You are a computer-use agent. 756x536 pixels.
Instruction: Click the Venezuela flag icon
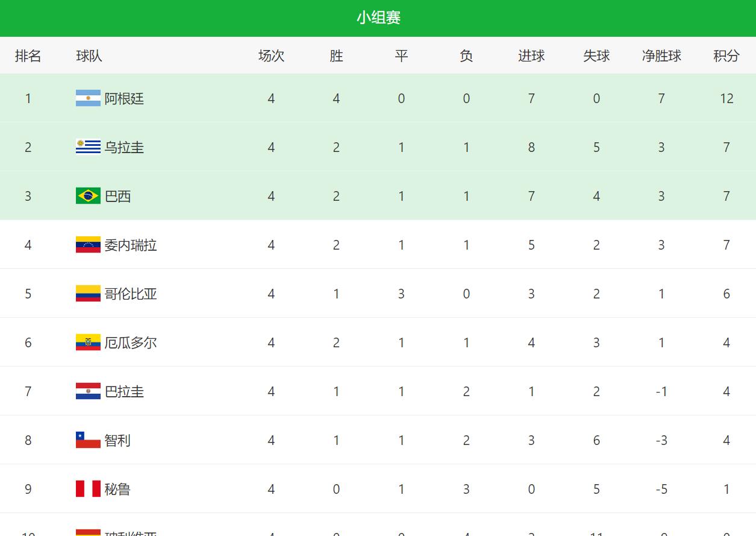(88, 245)
